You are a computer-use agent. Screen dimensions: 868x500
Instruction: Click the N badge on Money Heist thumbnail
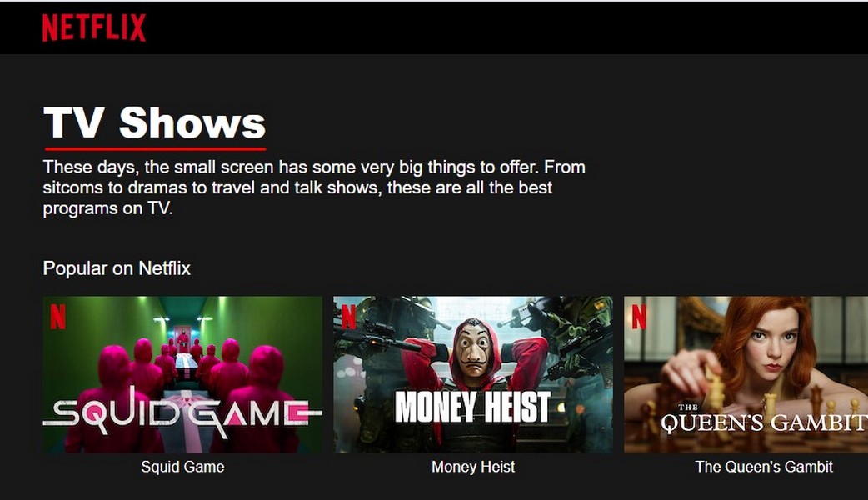348,316
